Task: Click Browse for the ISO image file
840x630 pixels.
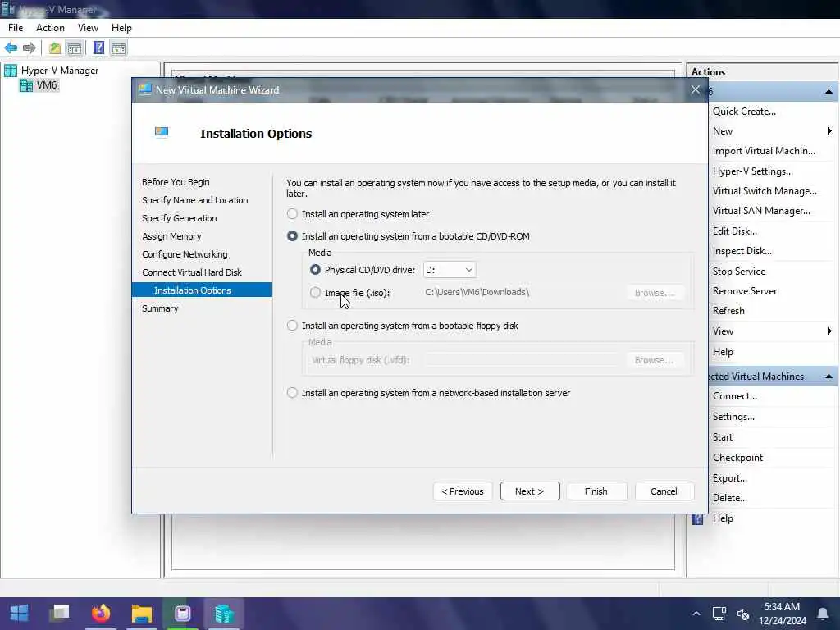Action: tap(654, 293)
